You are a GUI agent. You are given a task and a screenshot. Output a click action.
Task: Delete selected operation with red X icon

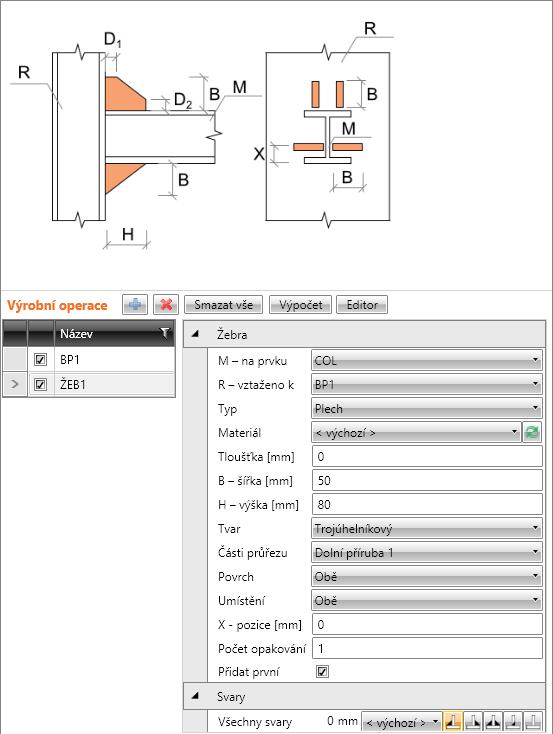pos(166,305)
